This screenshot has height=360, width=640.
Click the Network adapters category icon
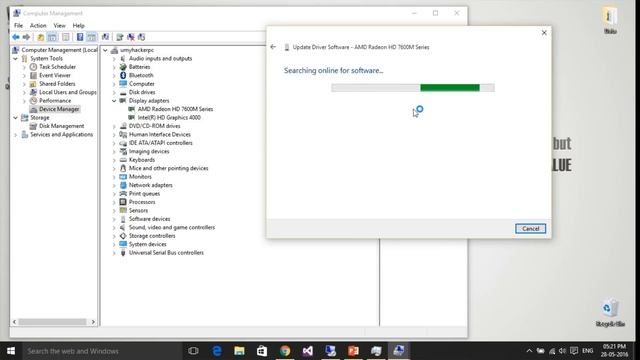123,185
